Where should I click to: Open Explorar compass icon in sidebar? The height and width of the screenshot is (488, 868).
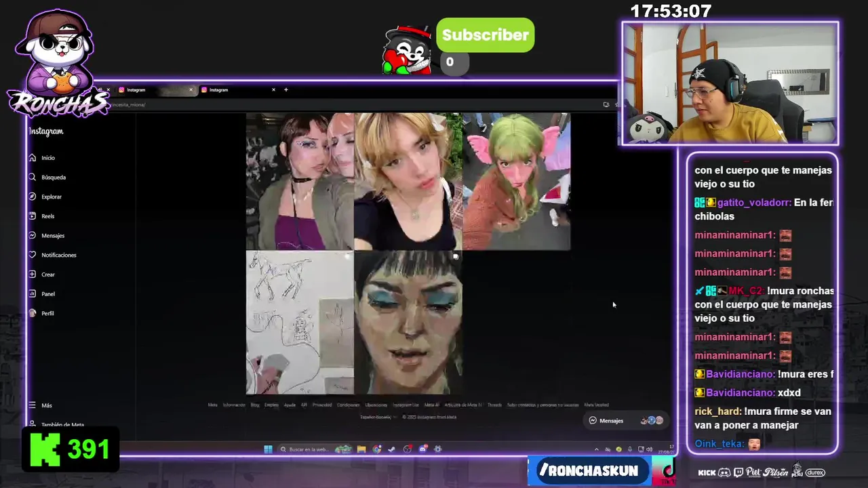tap(32, 197)
